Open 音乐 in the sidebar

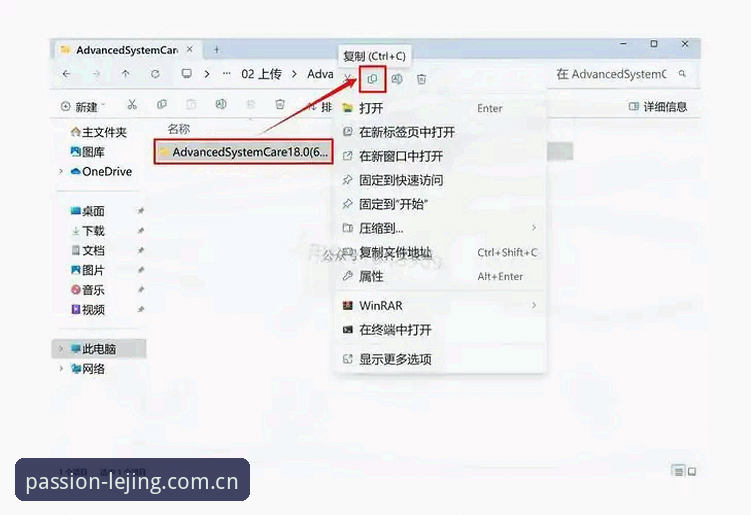[x=88, y=289]
